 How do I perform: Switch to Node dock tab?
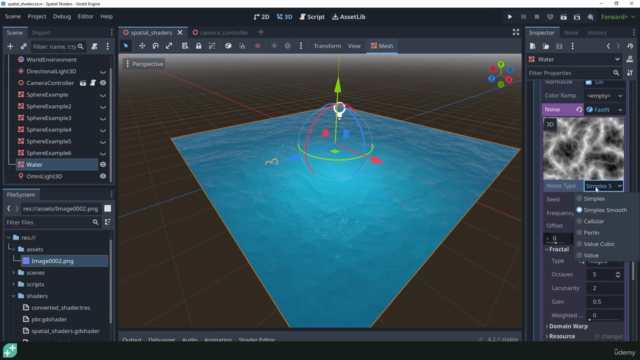571,33
